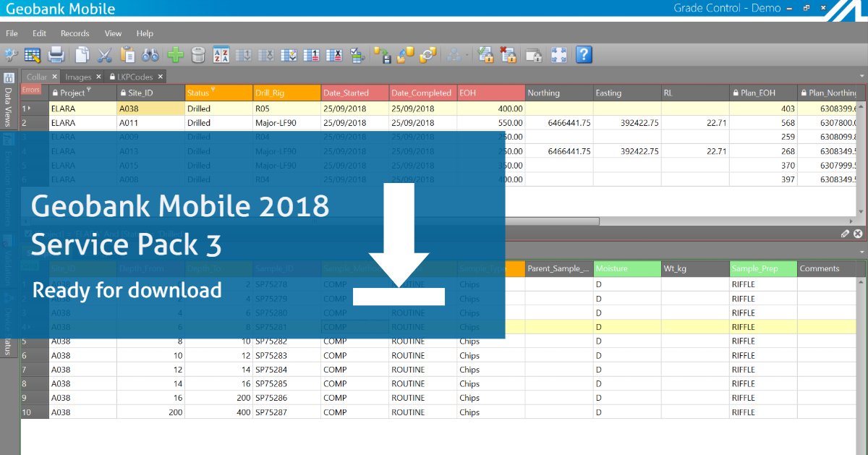This screenshot has height=455, width=868.
Task: Click the Sample_Prep column header
Action: pos(763,268)
